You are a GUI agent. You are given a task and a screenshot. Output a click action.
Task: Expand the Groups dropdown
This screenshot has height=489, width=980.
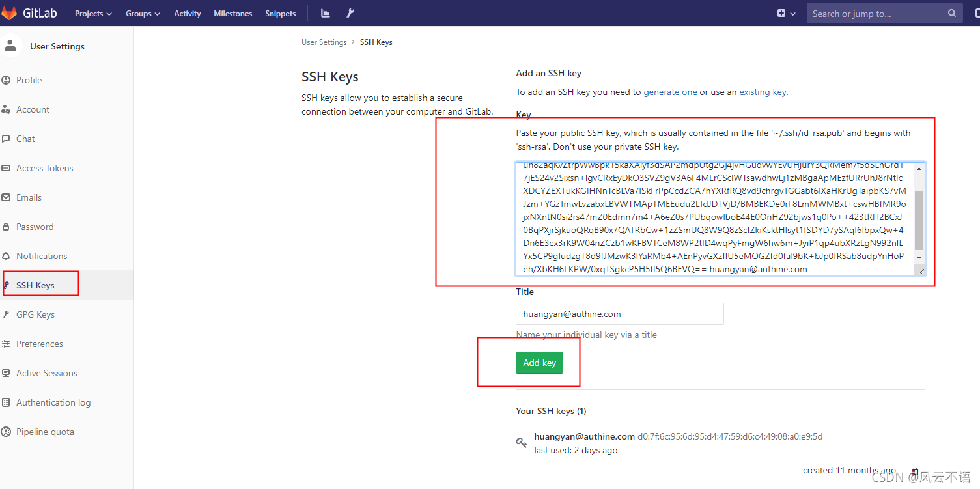tap(142, 12)
